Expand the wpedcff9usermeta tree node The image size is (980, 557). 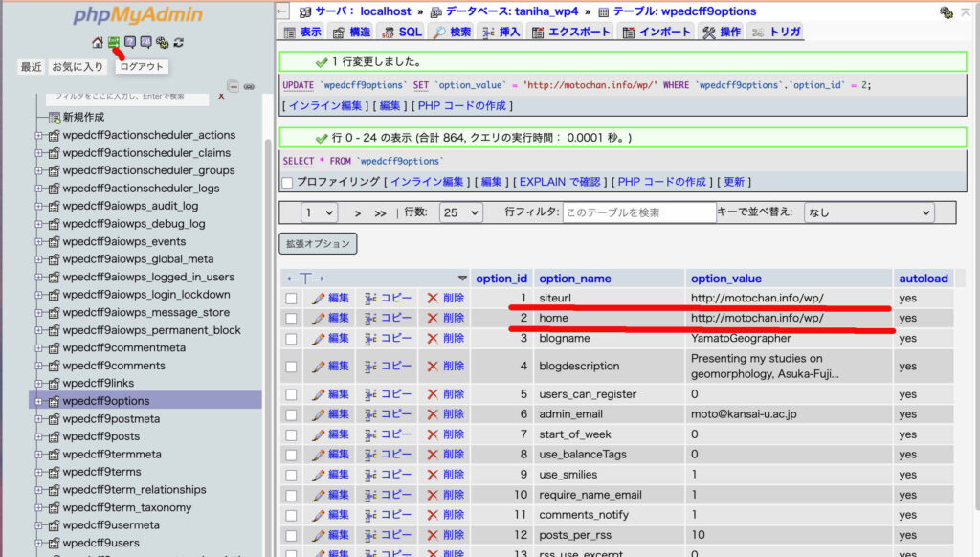point(38,525)
